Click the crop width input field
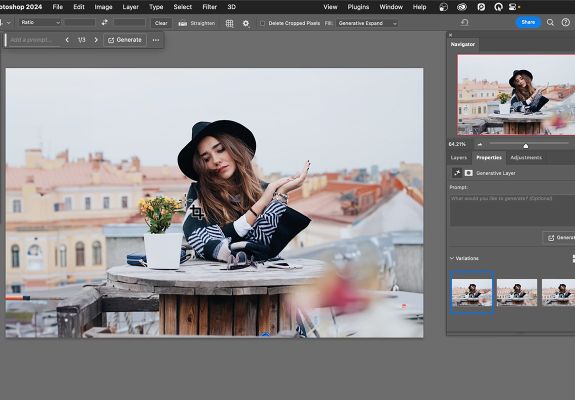Image resolution: width=575 pixels, height=400 pixels. [x=80, y=23]
